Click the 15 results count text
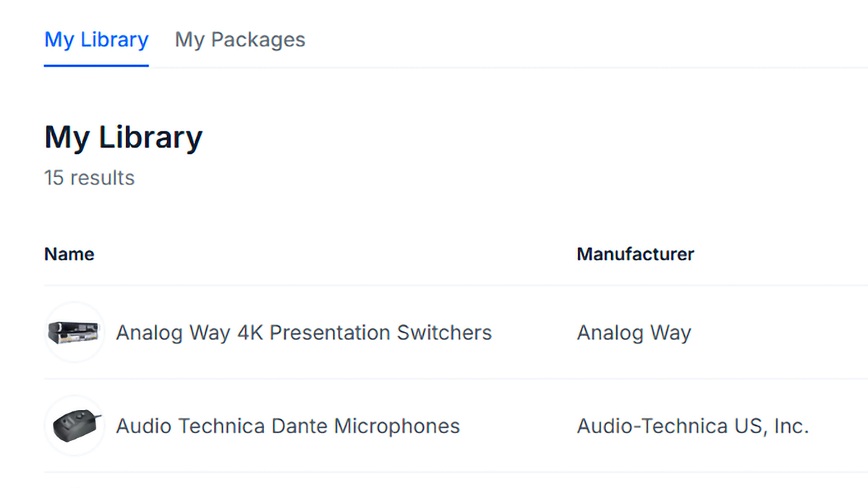868x488 pixels. point(89,178)
